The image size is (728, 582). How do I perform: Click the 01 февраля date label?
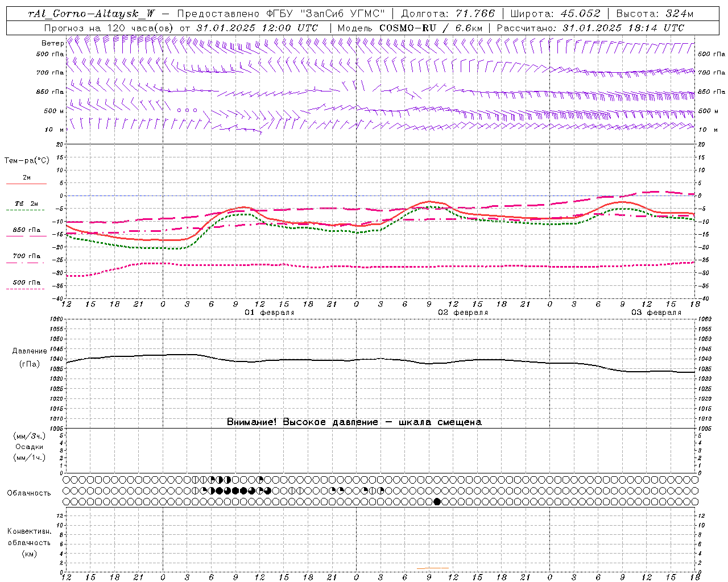point(270,313)
